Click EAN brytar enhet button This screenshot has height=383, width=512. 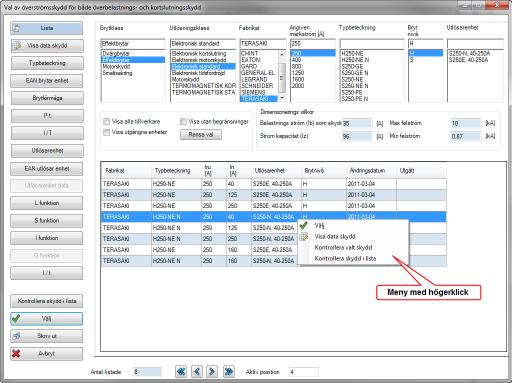[x=47, y=81]
